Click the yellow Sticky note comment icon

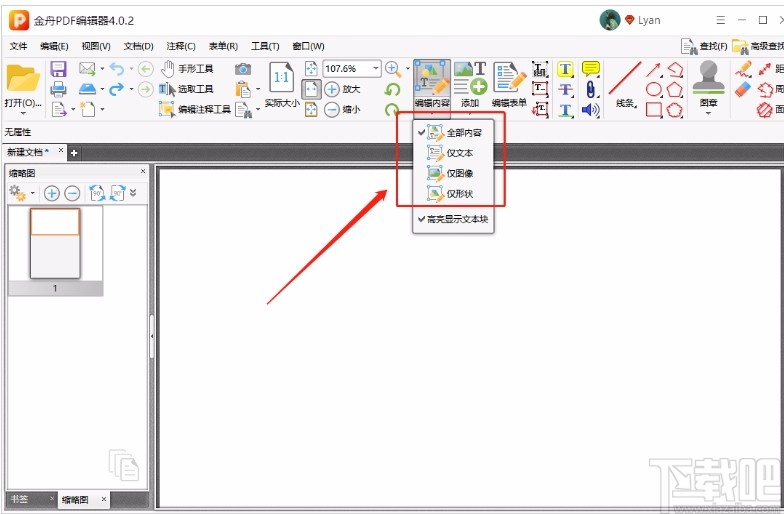coord(591,68)
